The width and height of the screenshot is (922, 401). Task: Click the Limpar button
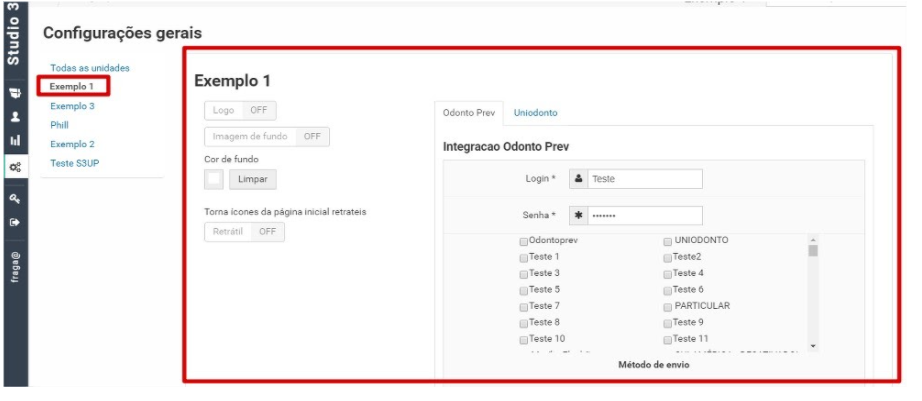(x=252, y=179)
